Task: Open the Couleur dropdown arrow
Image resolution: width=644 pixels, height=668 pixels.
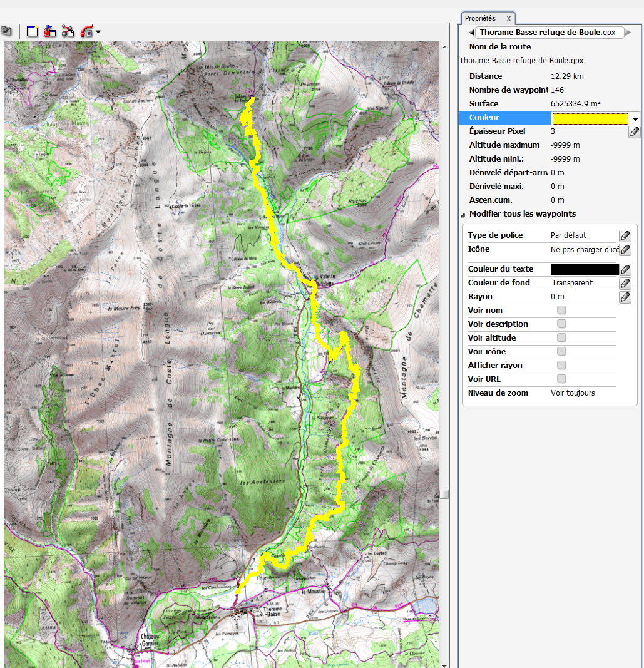Action: [x=635, y=118]
